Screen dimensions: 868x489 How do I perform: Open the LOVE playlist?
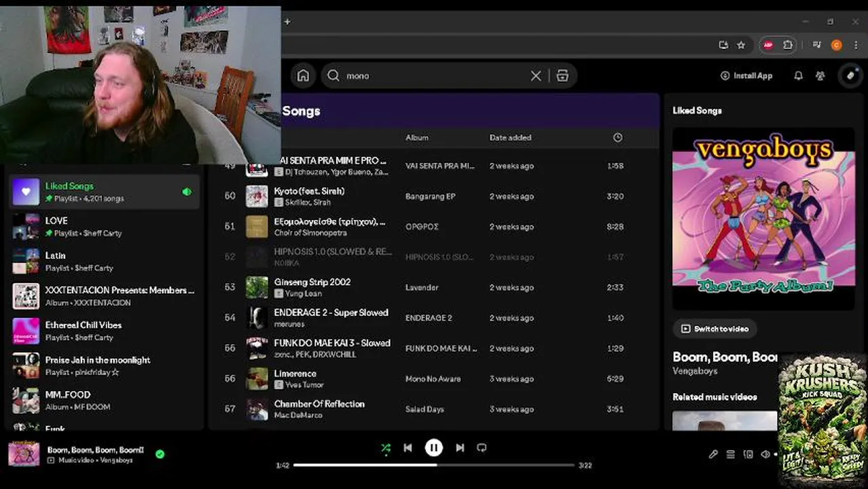(x=105, y=227)
